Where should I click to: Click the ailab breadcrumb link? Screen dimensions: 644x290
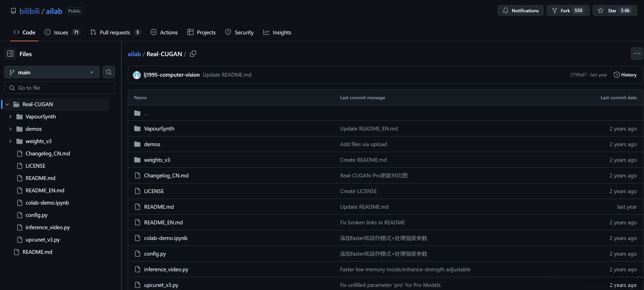pyautogui.click(x=134, y=54)
